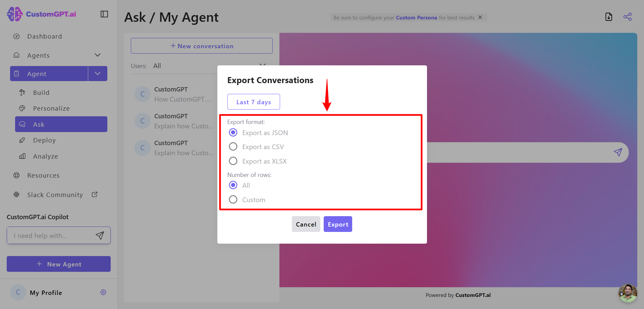
Task: Open the Build menu item
Action: (x=41, y=92)
